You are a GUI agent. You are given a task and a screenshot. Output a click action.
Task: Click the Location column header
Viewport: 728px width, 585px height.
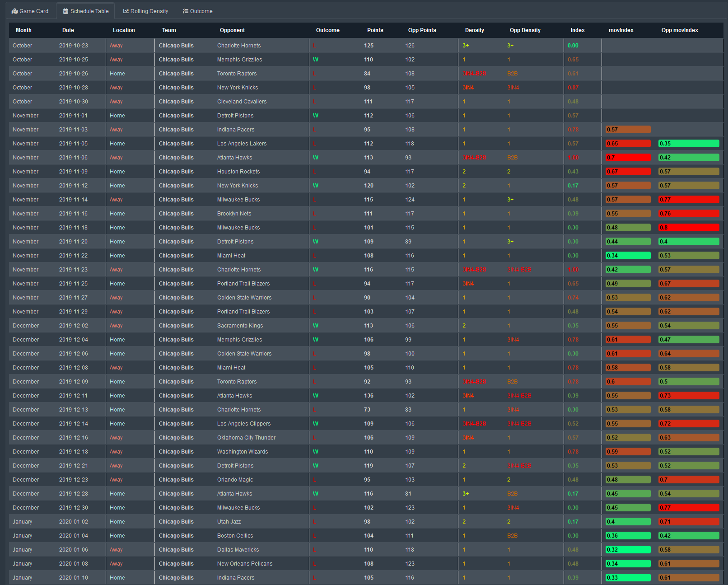click(x=124, y=30)
